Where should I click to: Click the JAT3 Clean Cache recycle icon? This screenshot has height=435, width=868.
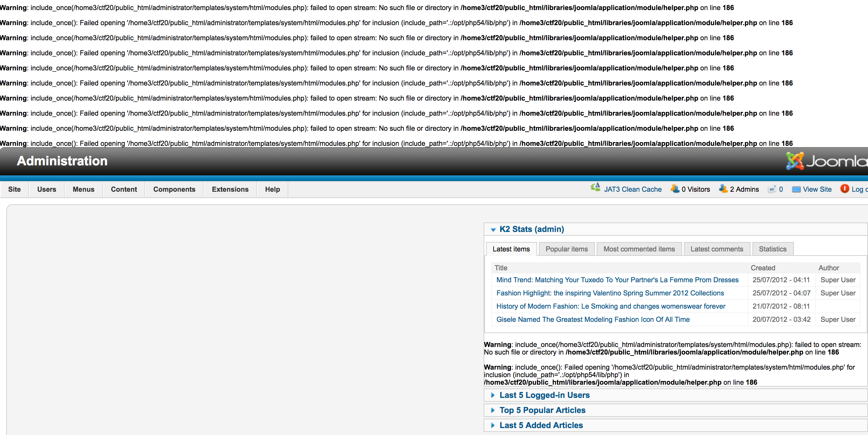click(595, 188)
